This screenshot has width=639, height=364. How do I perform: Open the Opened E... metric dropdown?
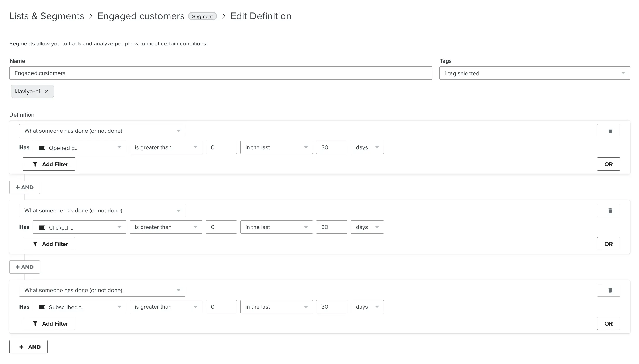[79, 147]
